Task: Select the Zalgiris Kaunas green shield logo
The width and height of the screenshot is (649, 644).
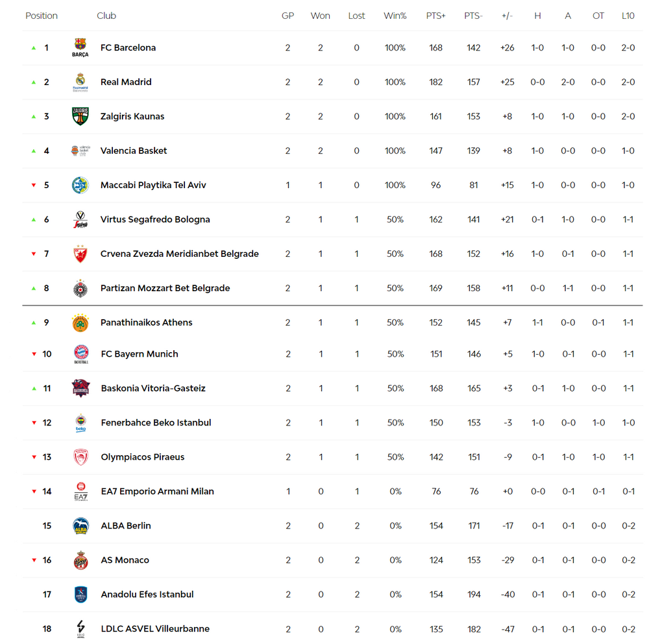Action: (80, 116)
